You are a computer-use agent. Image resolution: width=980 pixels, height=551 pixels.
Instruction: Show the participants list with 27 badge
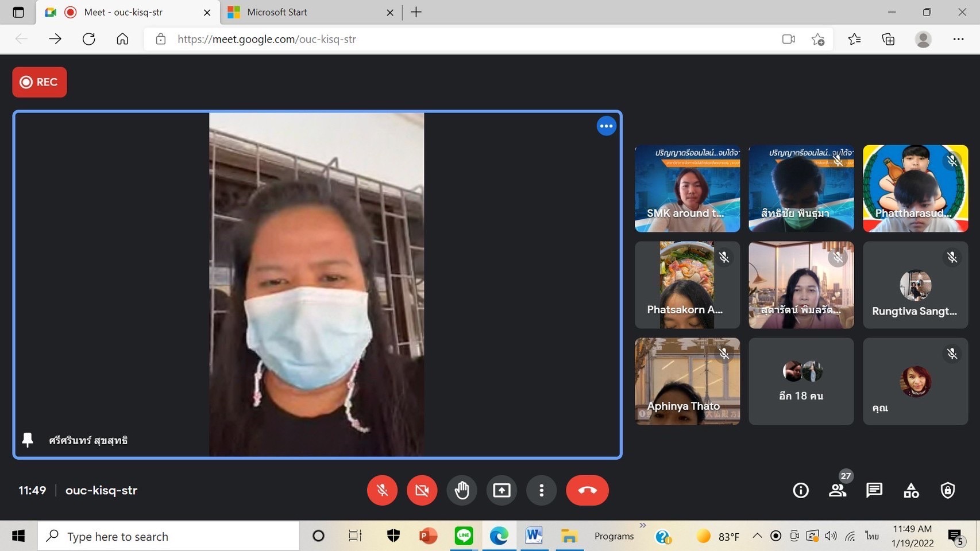coord(838,490)
